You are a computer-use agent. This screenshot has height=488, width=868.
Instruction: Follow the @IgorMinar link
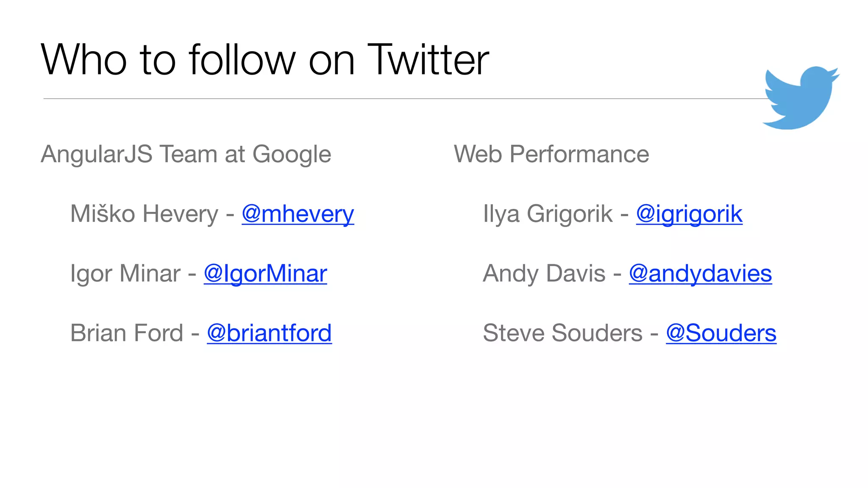pos(265,274)
